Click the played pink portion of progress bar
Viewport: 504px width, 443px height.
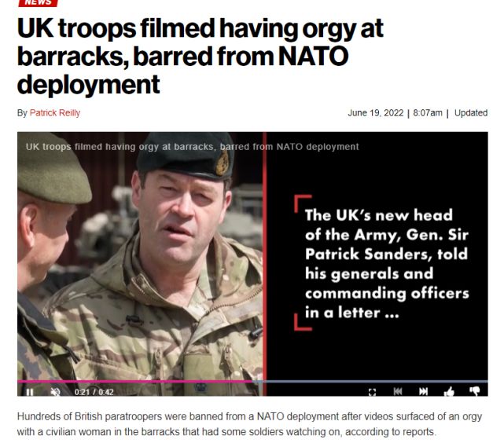pos(134,382)
